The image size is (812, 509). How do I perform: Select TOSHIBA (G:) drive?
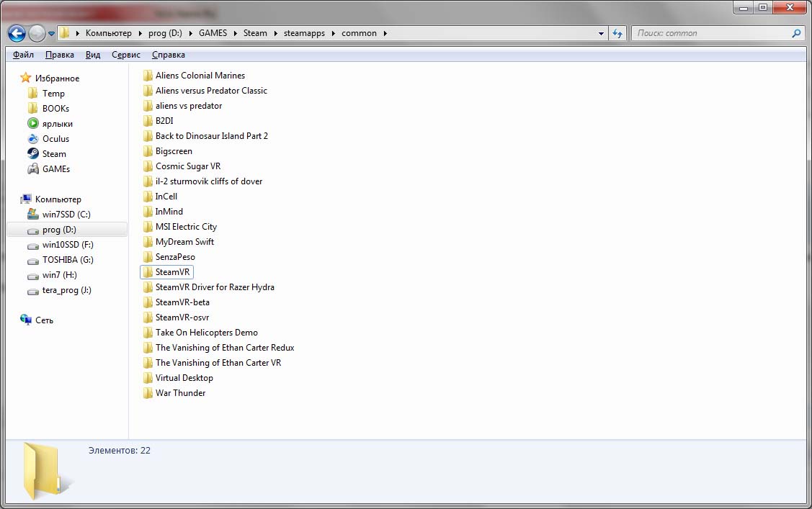coord(61,260)
